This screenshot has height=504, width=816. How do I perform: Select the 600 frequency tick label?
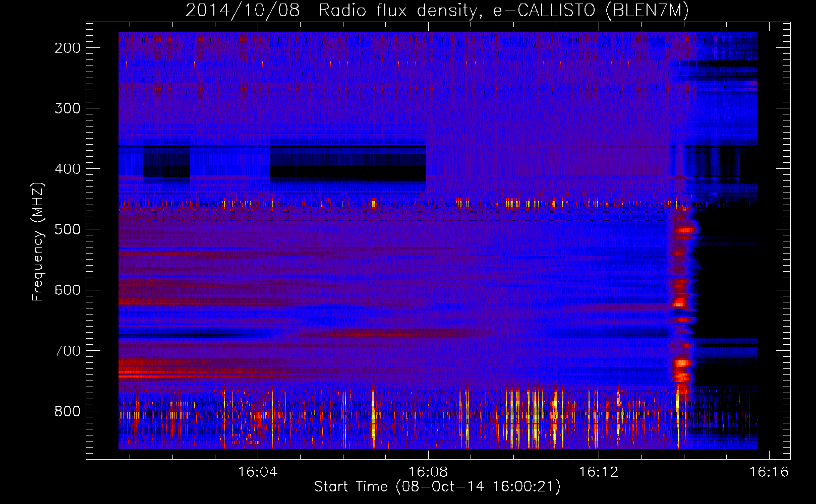68,290
